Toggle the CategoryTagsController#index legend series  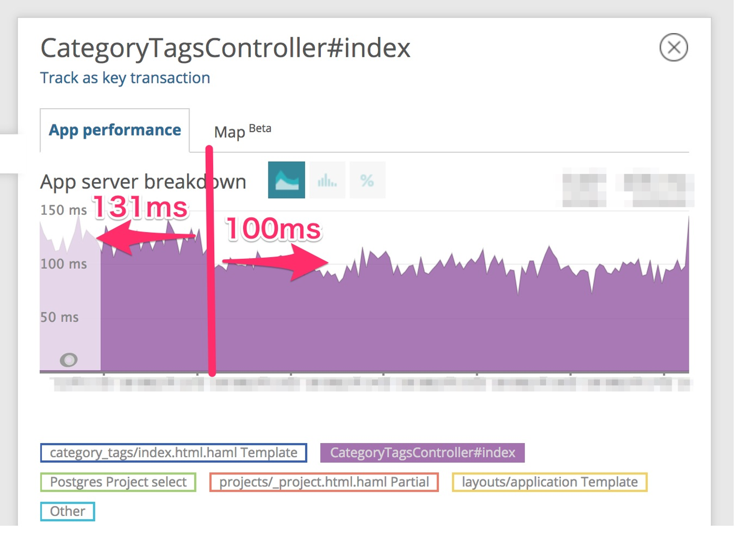point(422,452)
